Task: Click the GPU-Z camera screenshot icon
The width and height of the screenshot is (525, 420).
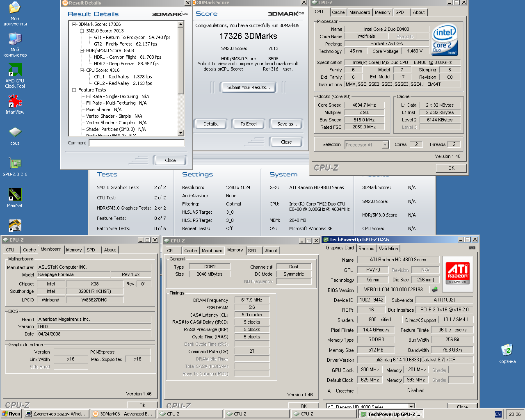Action: (x=472, y=247)
